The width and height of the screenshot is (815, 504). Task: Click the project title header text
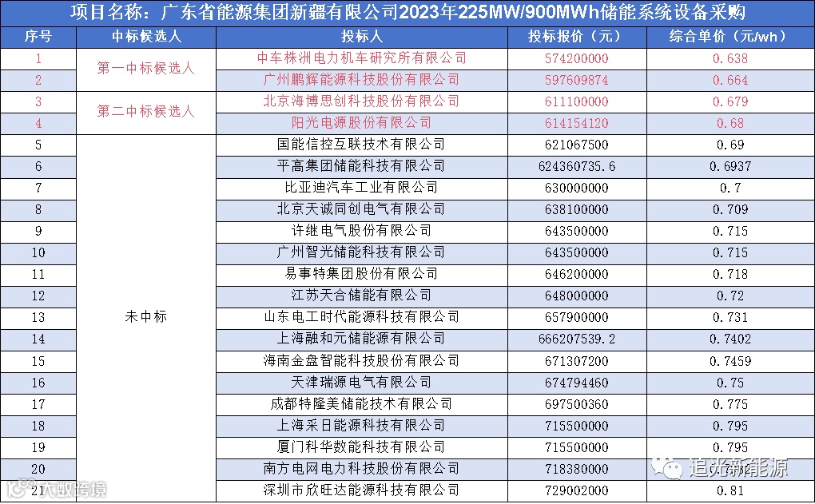click(x=407, y=13)
